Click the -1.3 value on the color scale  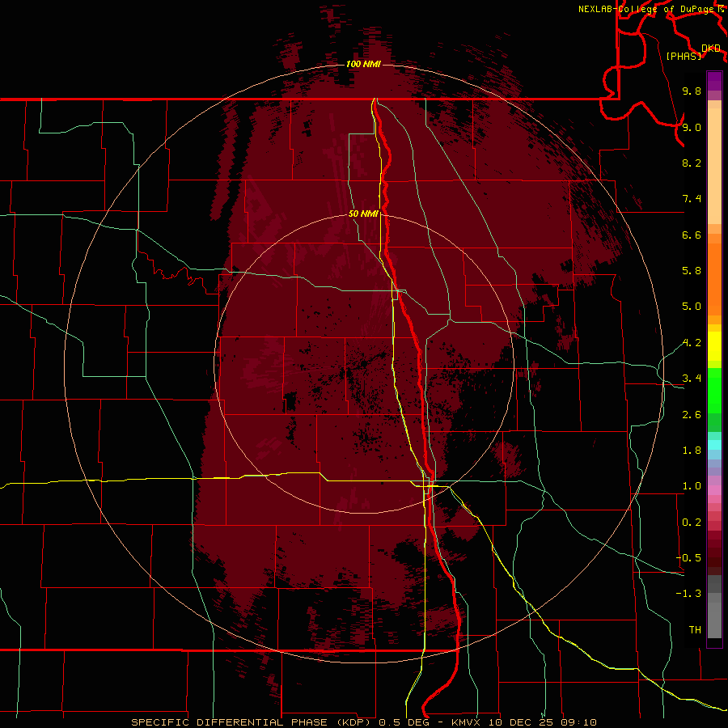[x=688, y=594]
